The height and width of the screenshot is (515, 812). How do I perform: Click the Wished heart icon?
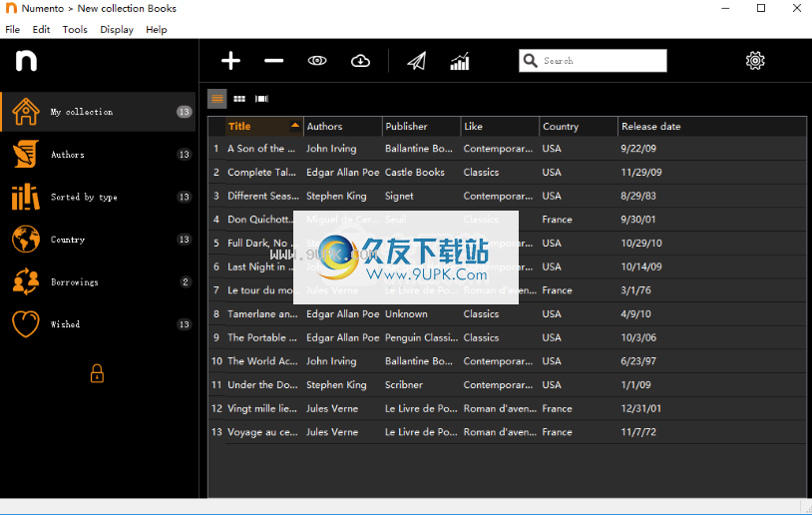pyautogui.click(x=25, y=323)
